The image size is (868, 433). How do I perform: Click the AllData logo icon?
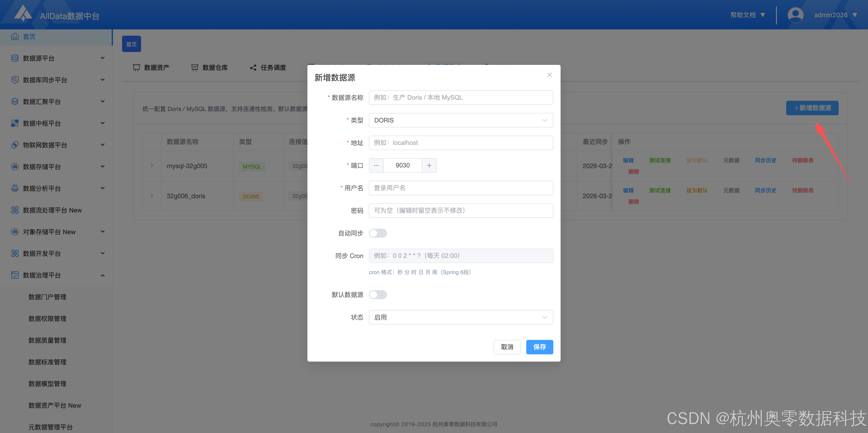pyautogui.click(x=23, y=13)
